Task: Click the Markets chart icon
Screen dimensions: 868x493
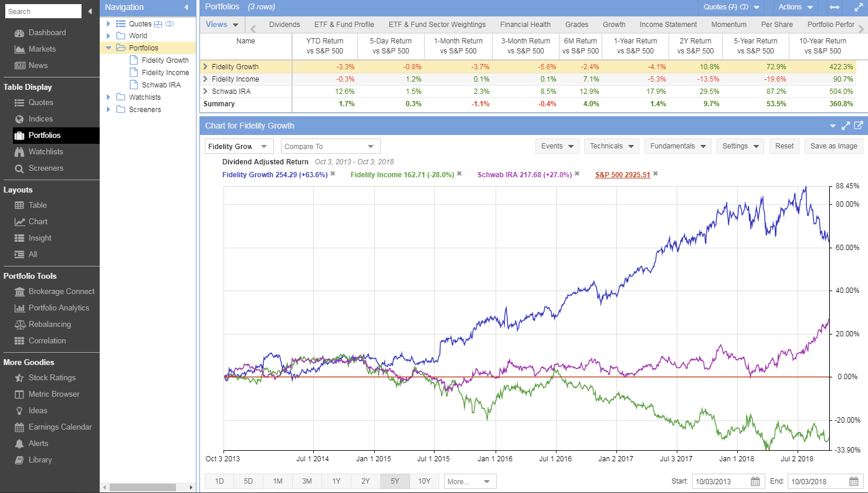Action: point(19,49)
